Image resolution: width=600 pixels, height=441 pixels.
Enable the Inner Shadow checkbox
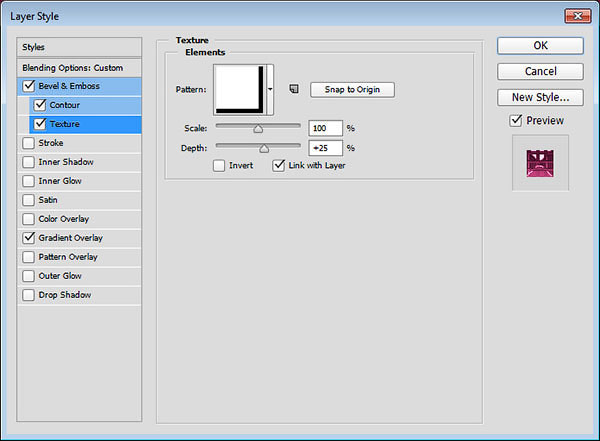click(28, 162)
